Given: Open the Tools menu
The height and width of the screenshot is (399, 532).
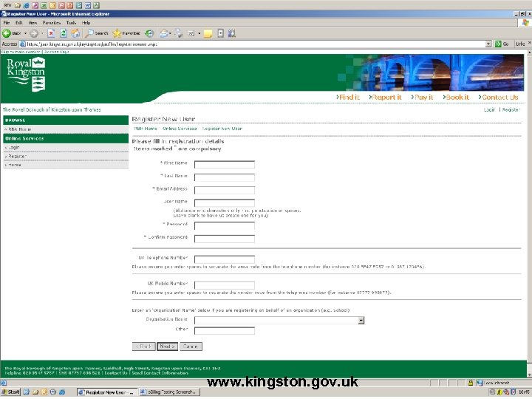Looking at the screenshot, I should click(71, 23).
